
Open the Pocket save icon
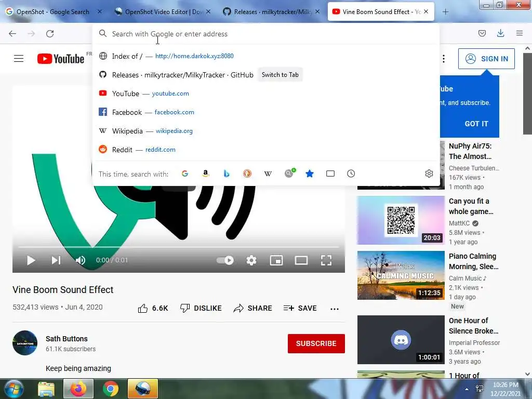click(x=482, y=33)
